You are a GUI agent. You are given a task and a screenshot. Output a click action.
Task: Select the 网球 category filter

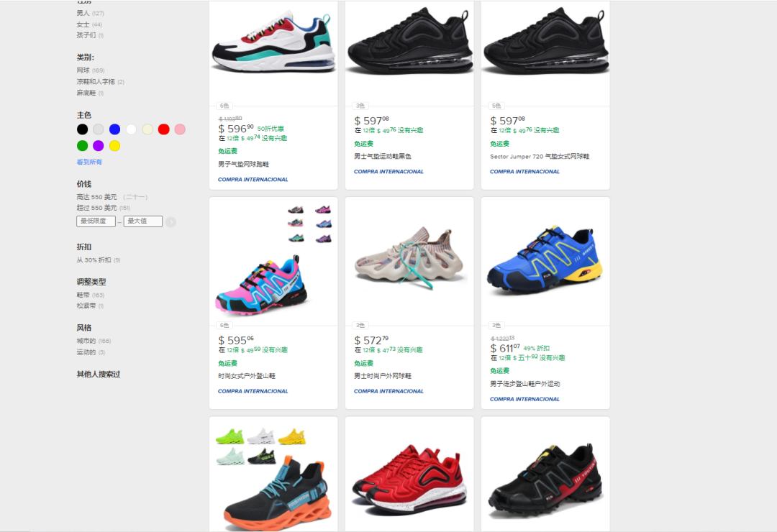coord(83,70)
